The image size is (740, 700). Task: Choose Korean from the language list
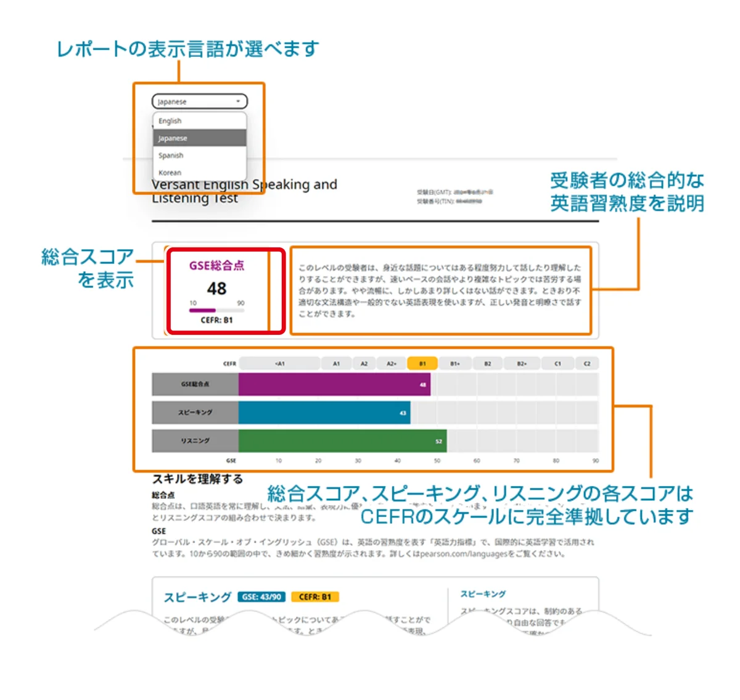click(x=199, y=172)
